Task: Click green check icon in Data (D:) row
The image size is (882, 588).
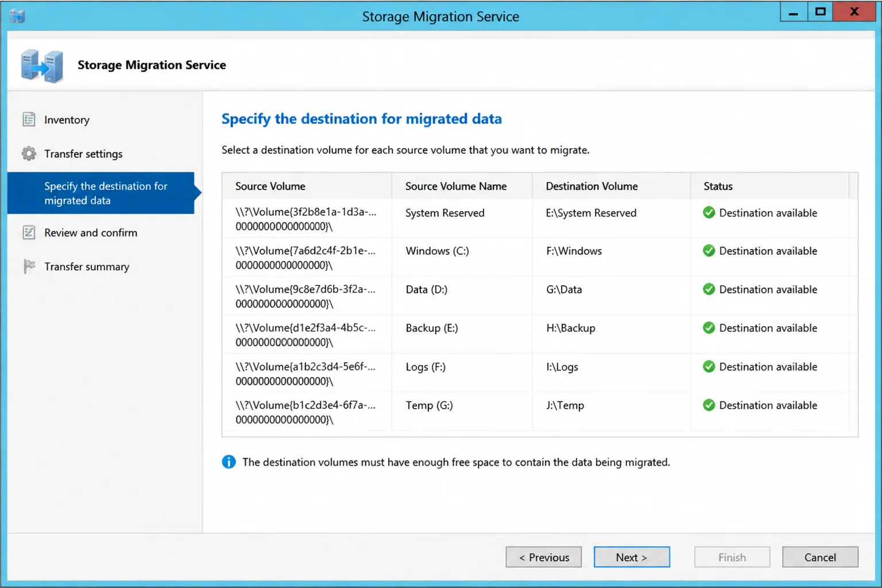Action: tap(709, 289)
